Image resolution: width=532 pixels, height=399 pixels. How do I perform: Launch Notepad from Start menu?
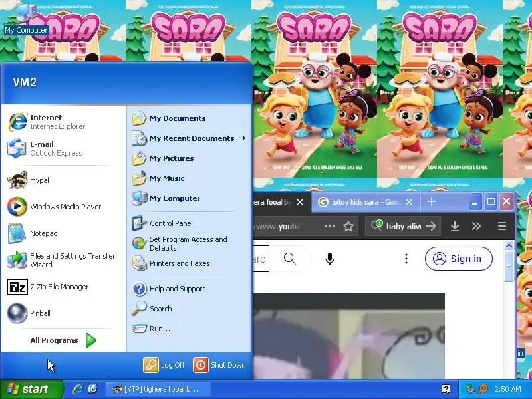point(63,233)
